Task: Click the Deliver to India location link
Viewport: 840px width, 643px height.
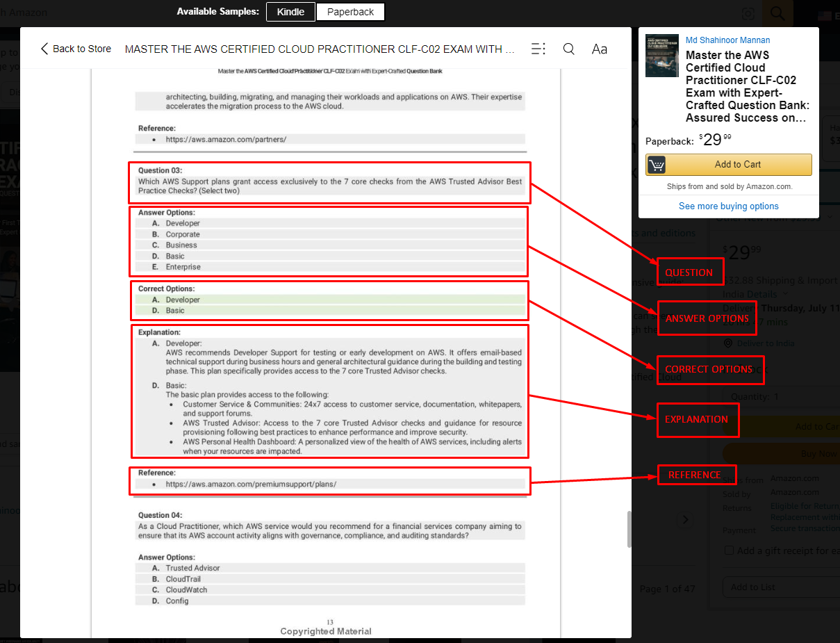Action: point(766,343)
